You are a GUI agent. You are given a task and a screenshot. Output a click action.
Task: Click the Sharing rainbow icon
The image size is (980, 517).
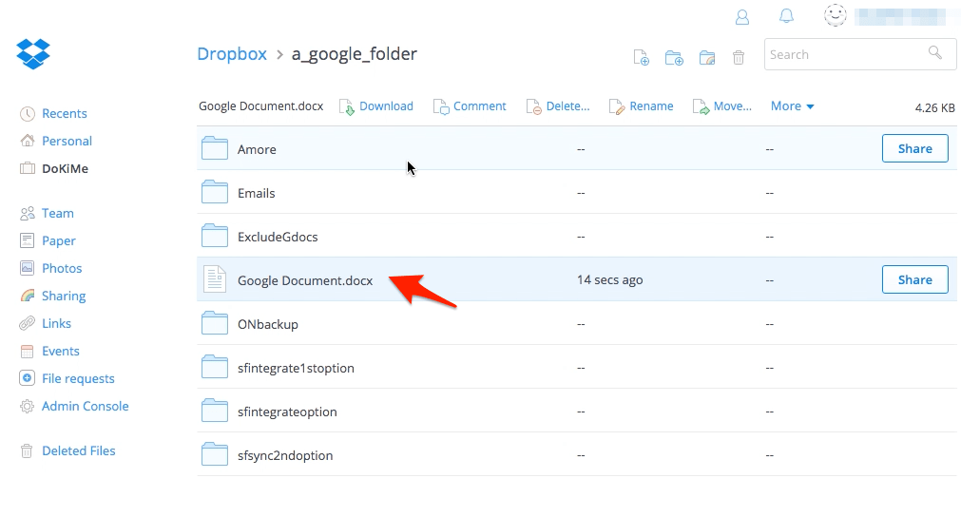pos(27,296)
